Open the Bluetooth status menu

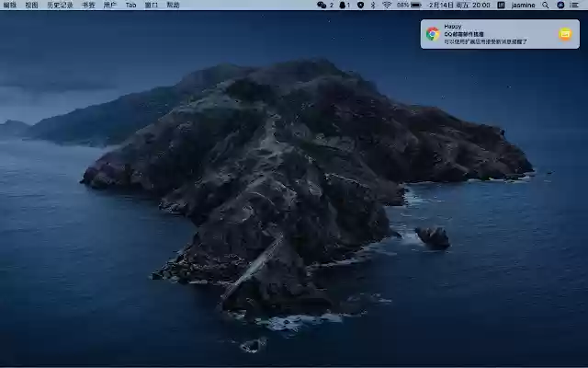372,5
